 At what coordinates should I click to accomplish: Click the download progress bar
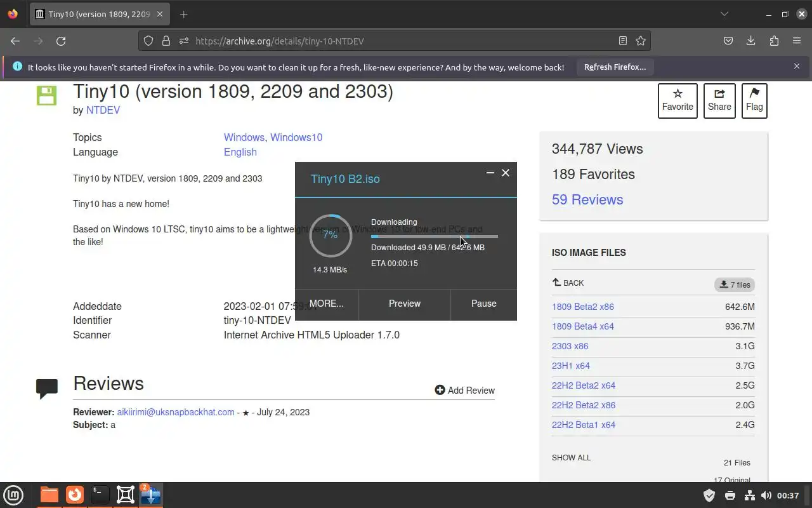click(435, 236)
